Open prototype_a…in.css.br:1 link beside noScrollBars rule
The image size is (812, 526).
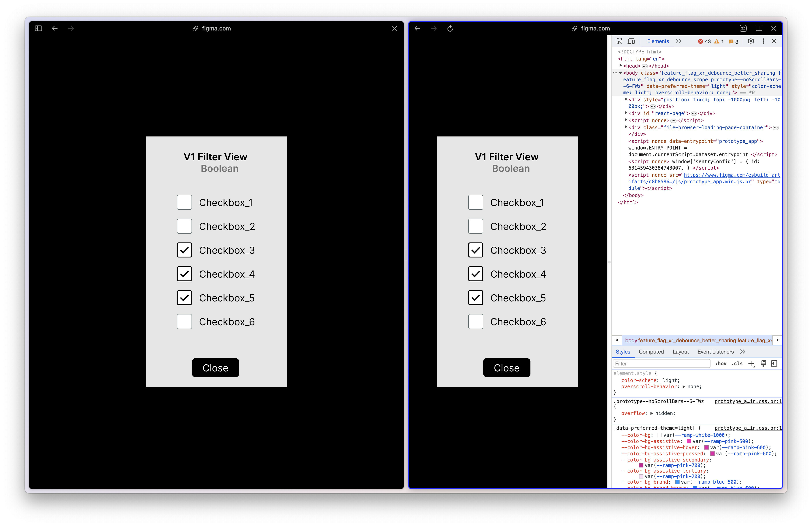748,401
